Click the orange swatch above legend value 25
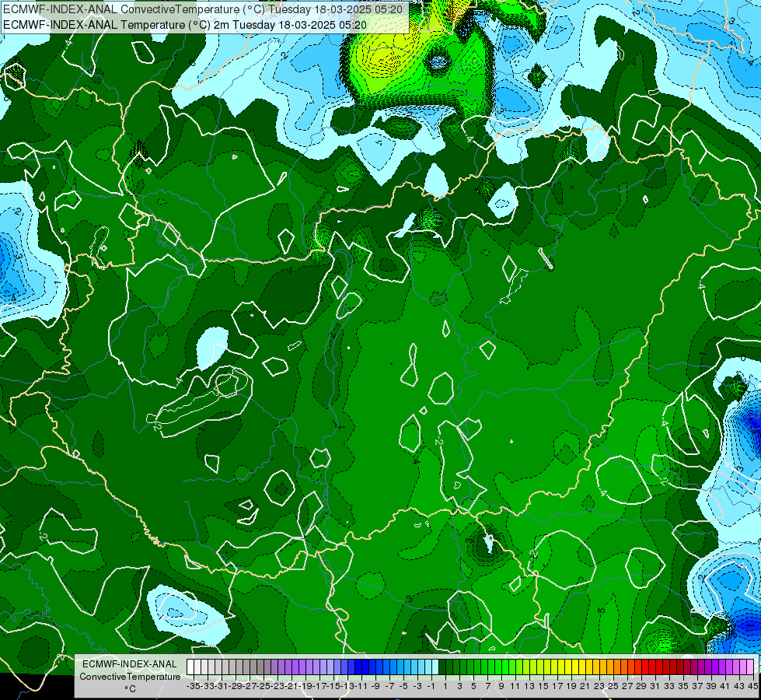Screen dimensions: 761x700 [x=610, y=667]
